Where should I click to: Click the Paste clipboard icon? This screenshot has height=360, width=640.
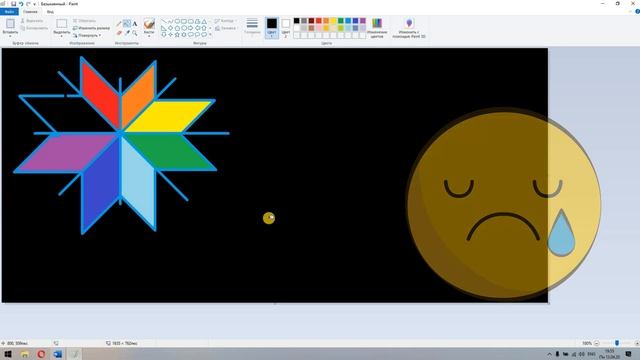coord(10,24)
